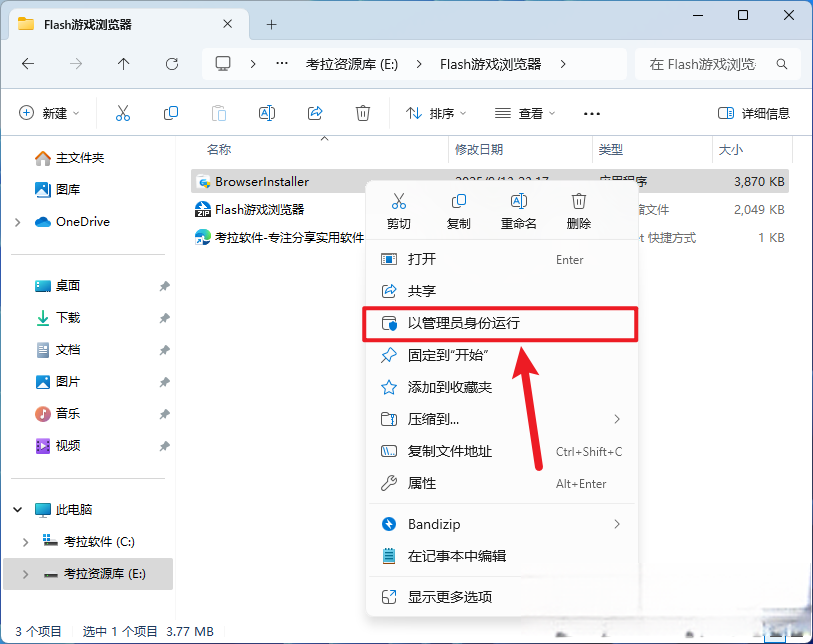The height and width of the screenshot is (644, 813).
Task: Click the Copy icon in toolbar
Action: click(171, 113)
